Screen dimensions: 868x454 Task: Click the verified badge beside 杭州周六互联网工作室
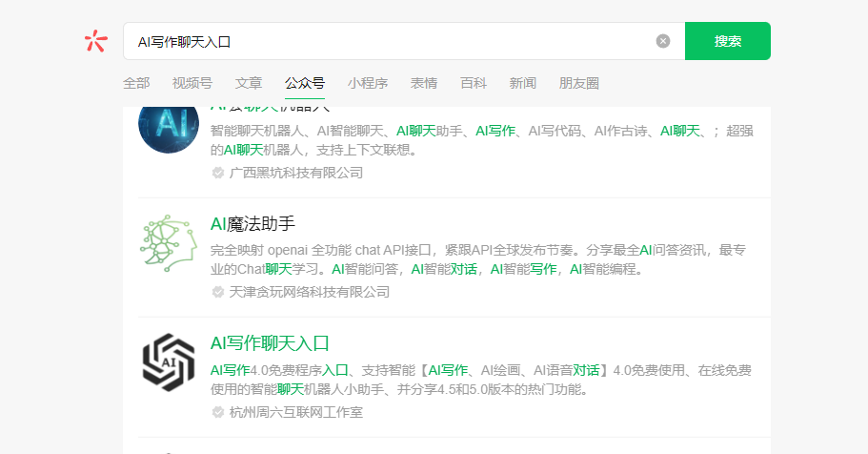218,412
